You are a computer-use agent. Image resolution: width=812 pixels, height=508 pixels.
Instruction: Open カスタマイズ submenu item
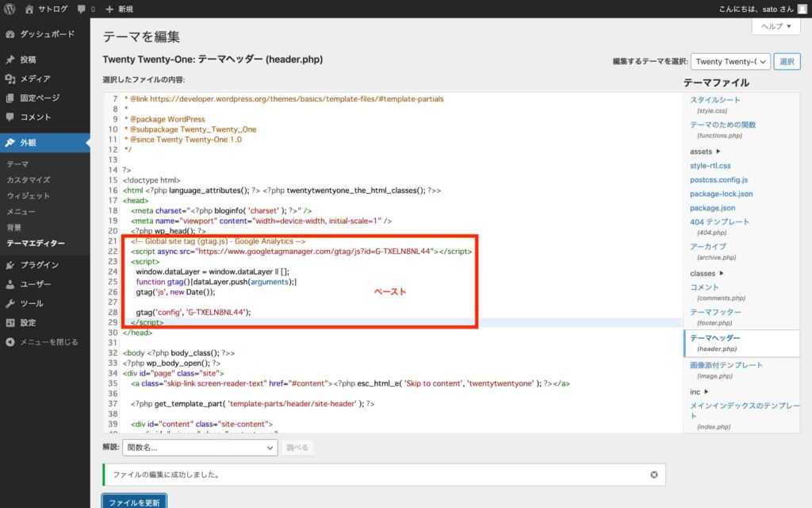pos(29,180)
